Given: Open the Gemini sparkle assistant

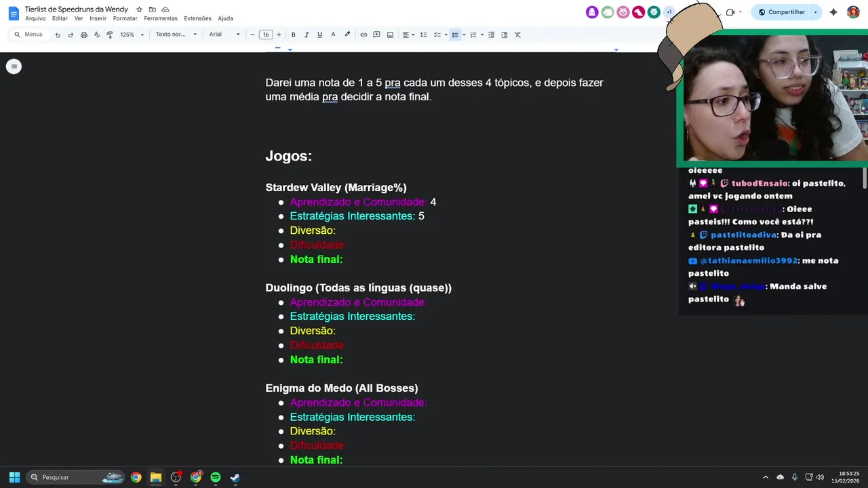Looking at the screenshot, I should 833,12.
